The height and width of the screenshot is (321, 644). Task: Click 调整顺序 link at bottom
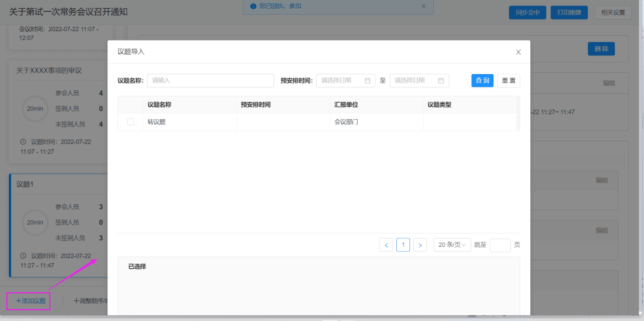pyautogui.click(x=90, y=301)
